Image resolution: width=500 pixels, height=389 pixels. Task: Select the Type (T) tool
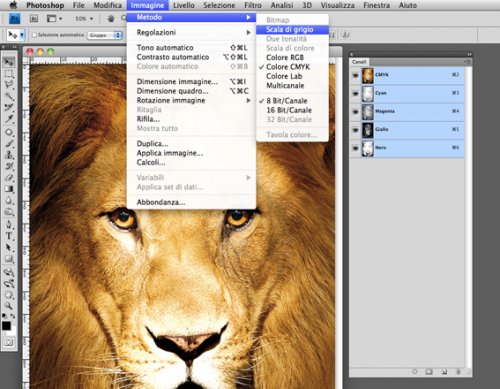[9, 236]
